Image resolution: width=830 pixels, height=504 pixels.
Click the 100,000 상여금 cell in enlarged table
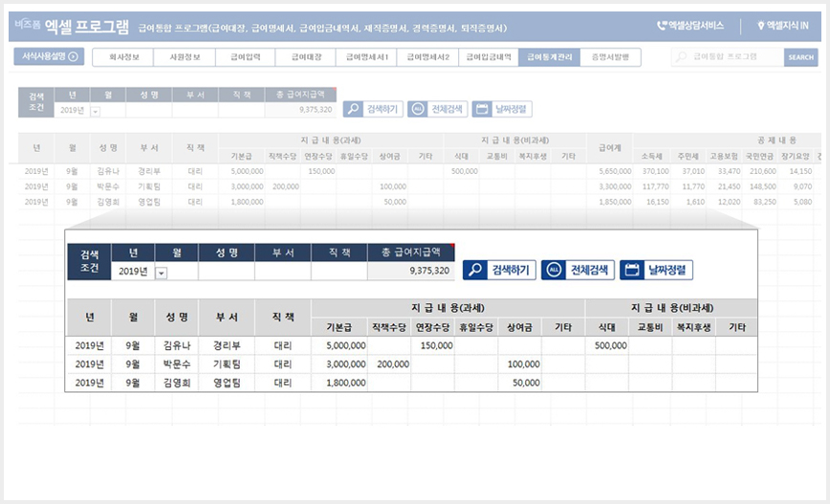519,364
